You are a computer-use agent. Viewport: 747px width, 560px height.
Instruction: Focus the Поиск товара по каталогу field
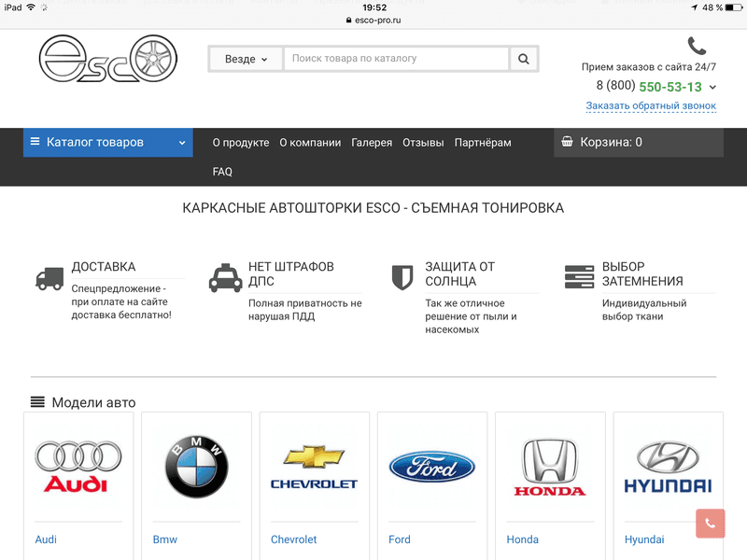coord(396,59)
